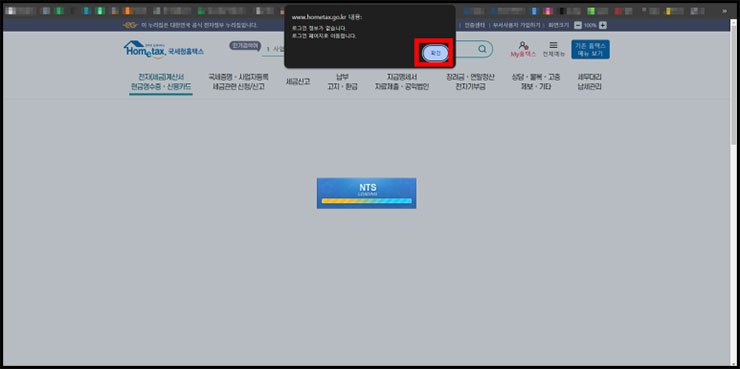Increase screen size with plus icon
Screen dimensions: 740x369
point(603,25)
